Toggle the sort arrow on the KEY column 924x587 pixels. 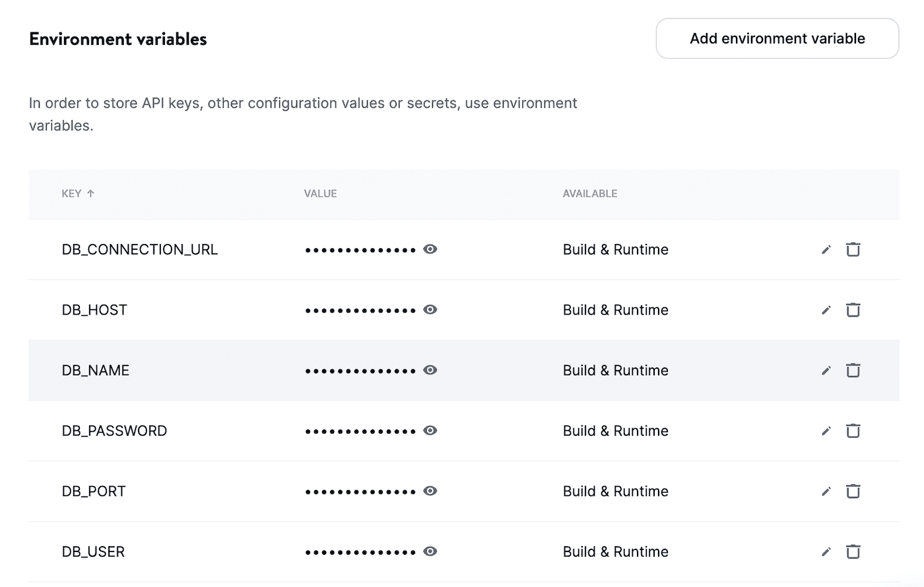click(90, 193)
